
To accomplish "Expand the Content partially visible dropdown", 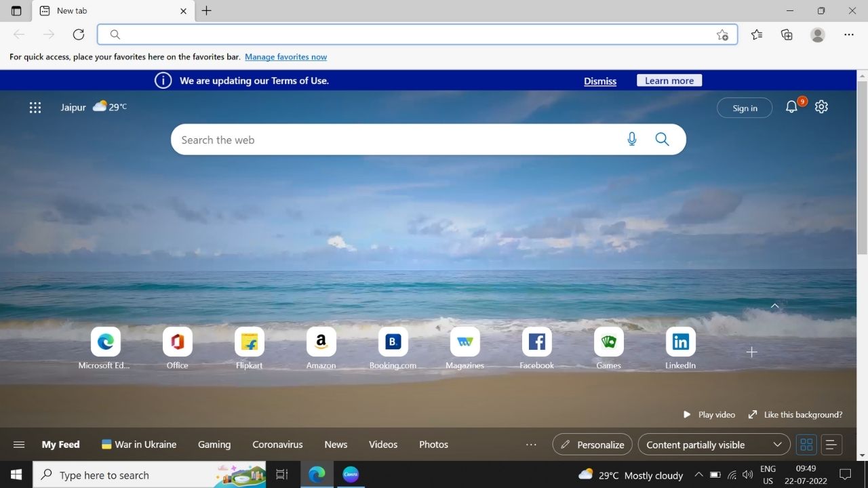I will click(x=713, y=445).
